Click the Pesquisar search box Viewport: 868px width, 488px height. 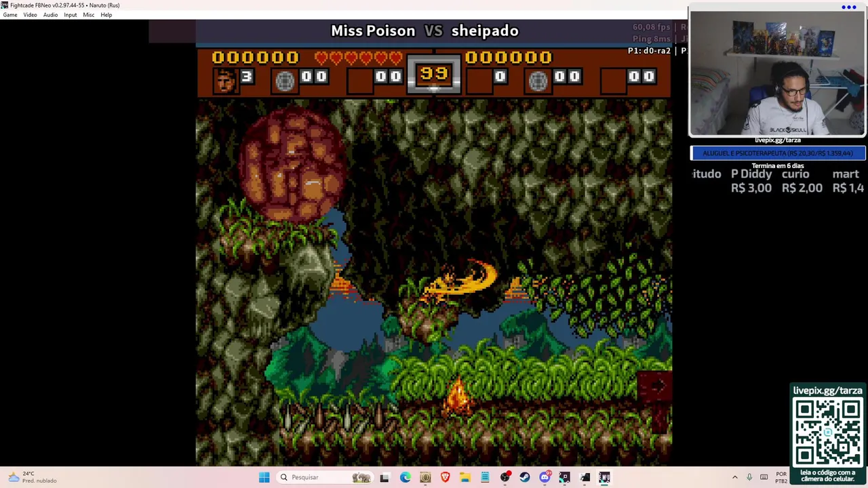coord(325,477)
